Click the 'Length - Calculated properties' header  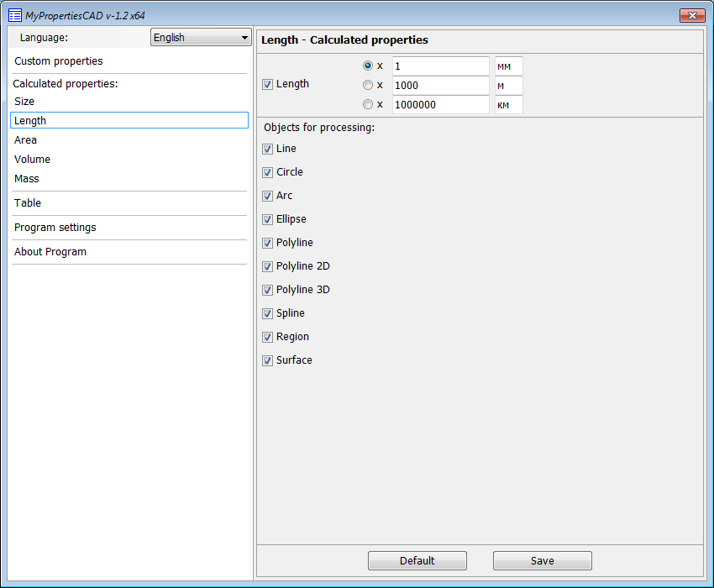coord(344,40)
